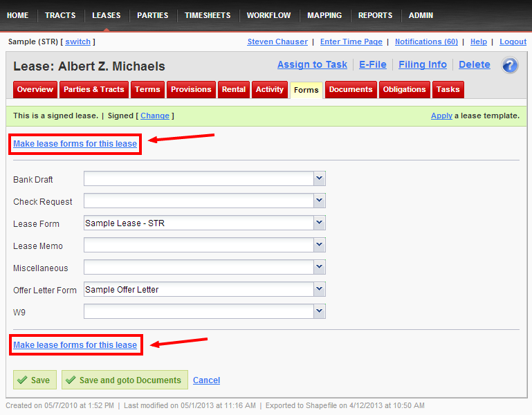Viewport: 532px width, 415px height.
Task: Click the Save button
Action: pos(34,380)
